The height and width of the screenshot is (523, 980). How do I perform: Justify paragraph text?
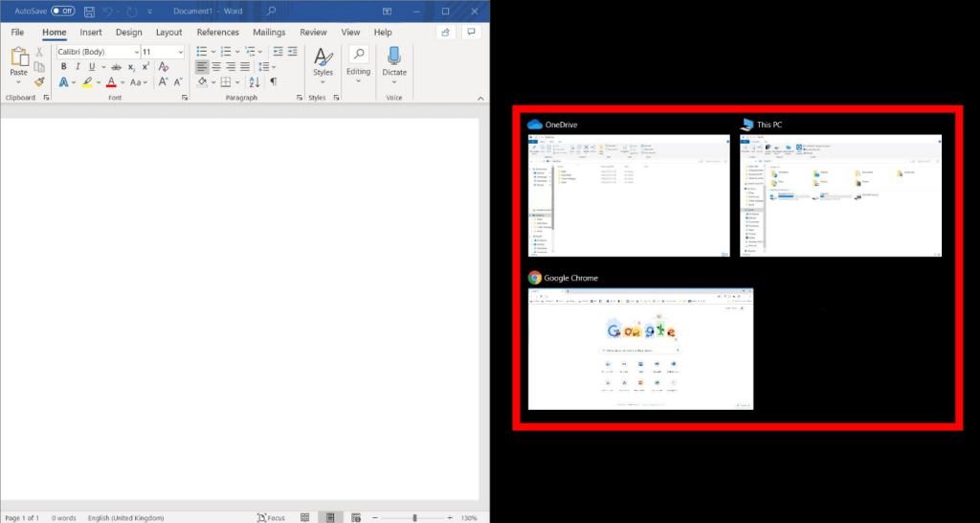click(x=245, y=66)
